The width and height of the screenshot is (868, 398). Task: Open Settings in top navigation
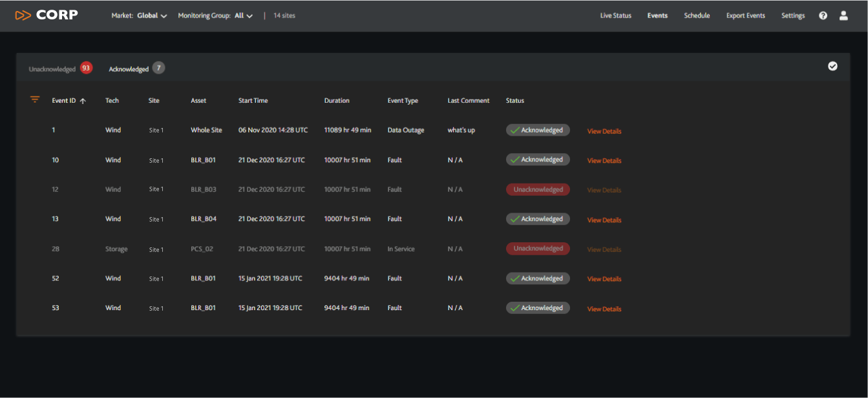point(793,16)
